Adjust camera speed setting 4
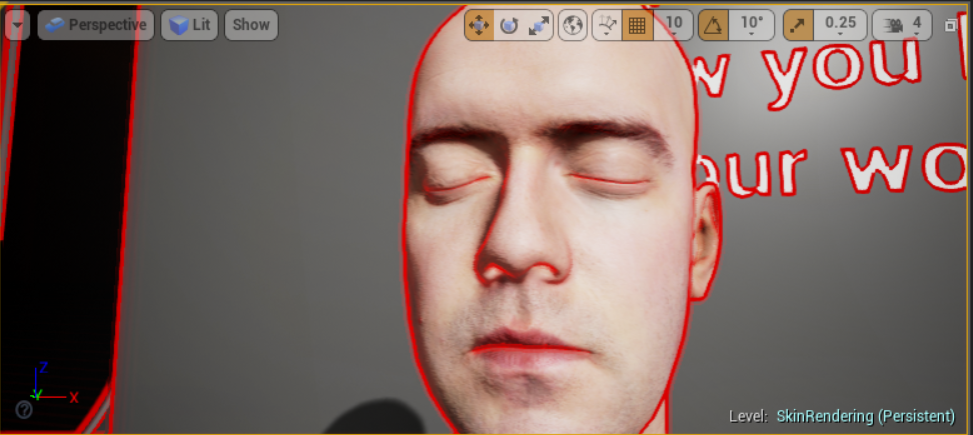 (902, 25)
